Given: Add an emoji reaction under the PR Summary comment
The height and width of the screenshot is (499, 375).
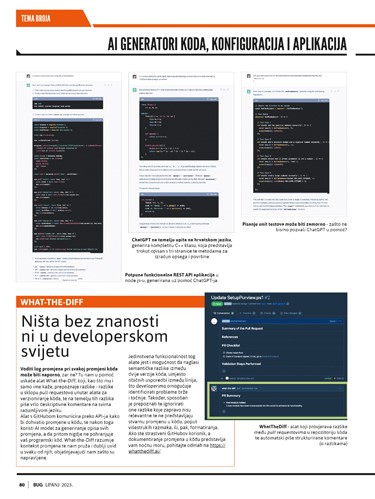Looking at the screenshot, I should click(x=224, y=412).
